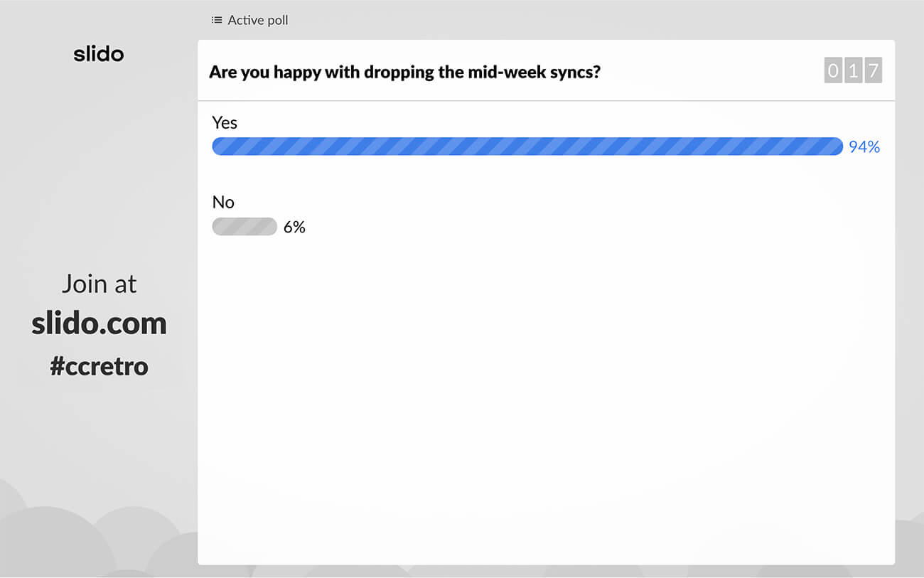Click the cloud decoration at bottom-right corner
The image size is (924, 578).
[x=910, y=547]
